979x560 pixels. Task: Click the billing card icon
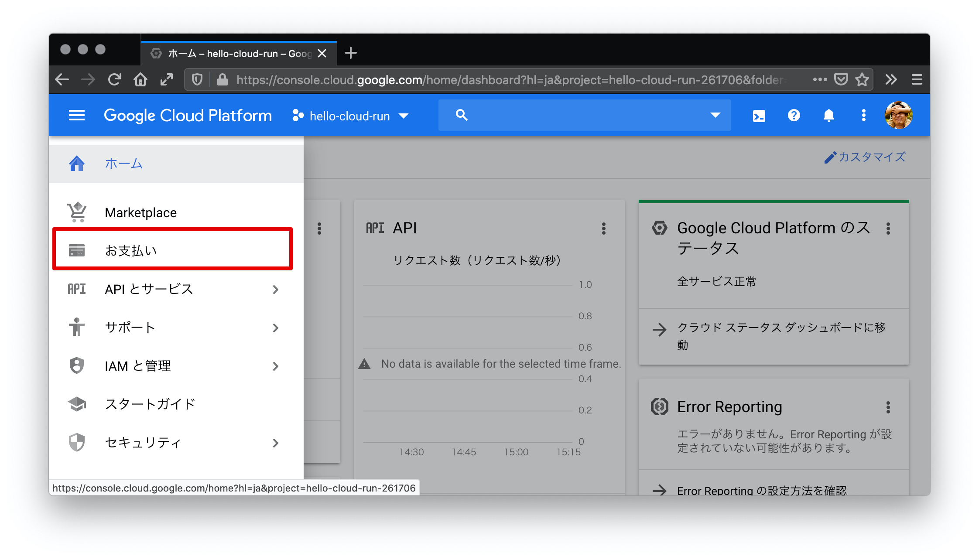pyautogui.click(x=77, y=250)
